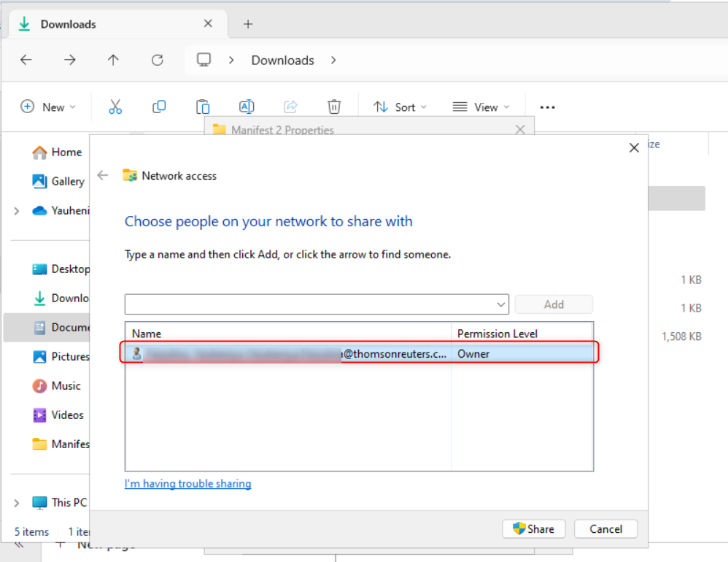Image resolution: width=728 pixels, height=562 pixels.
Task: Open the three-dots See more menu
Action: click(547, 107)
